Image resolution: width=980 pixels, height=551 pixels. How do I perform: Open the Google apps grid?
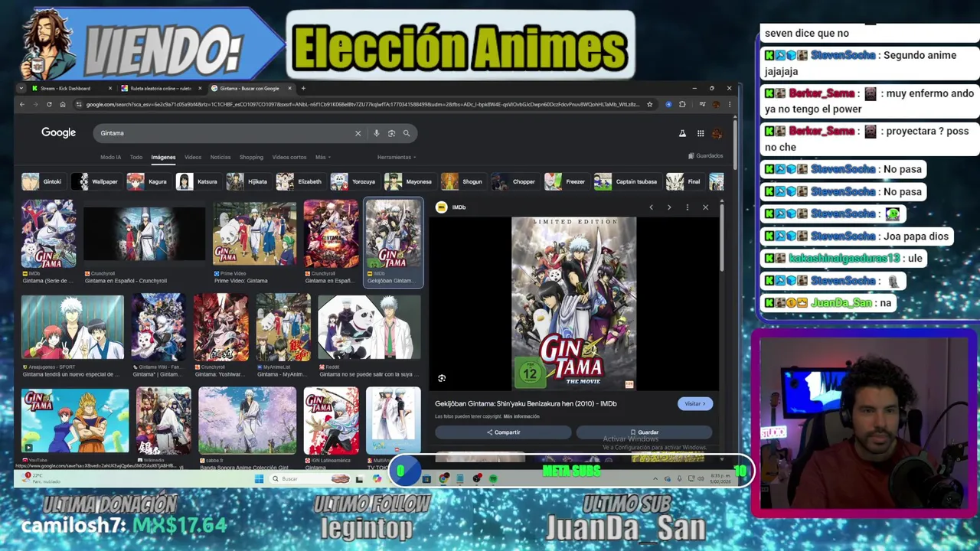pyautogui.click(x=700, y=133)
